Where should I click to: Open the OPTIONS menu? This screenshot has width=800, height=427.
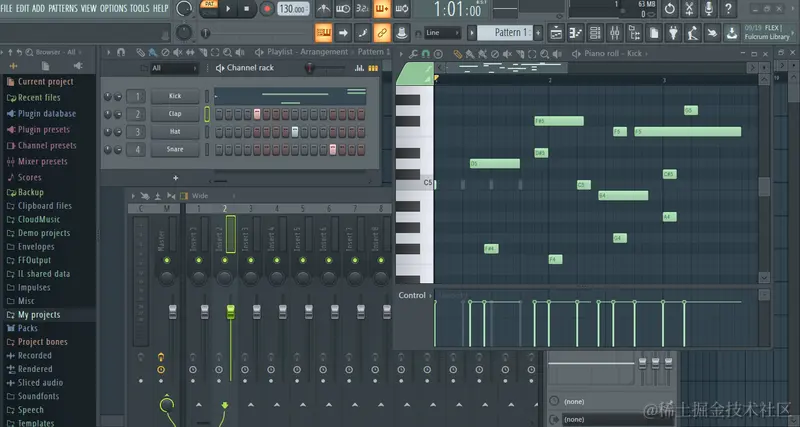point(113,8)
